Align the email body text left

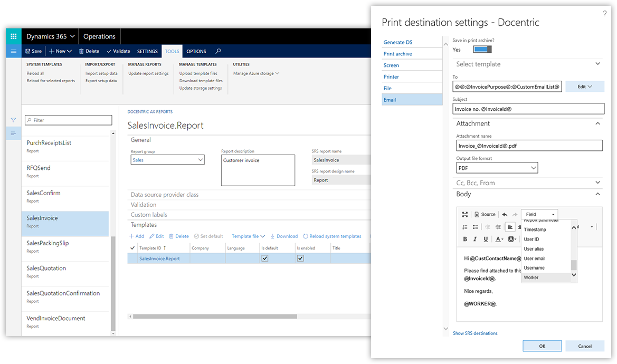[510, 227]
